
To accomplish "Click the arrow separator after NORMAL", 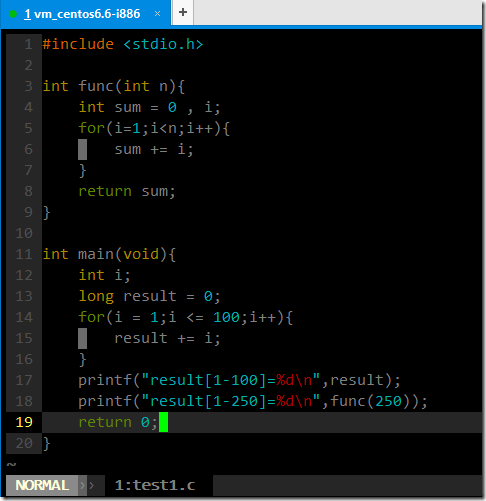I will coord(87,486).
